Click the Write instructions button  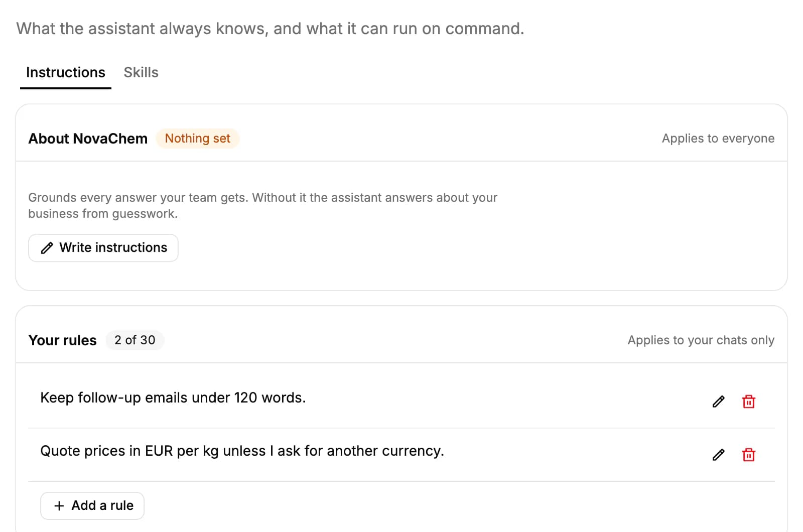[103, 247]
